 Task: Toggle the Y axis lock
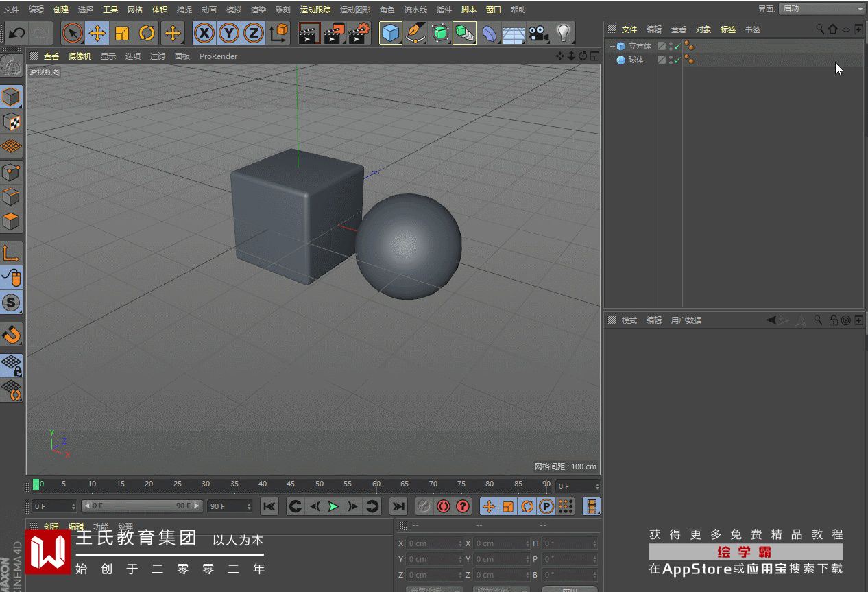tap(229, 33)
